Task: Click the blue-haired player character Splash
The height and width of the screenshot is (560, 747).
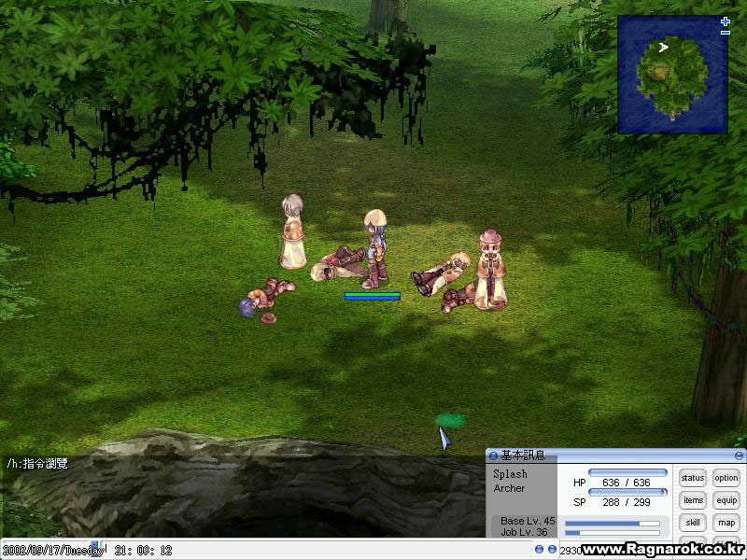Action: 375,248
